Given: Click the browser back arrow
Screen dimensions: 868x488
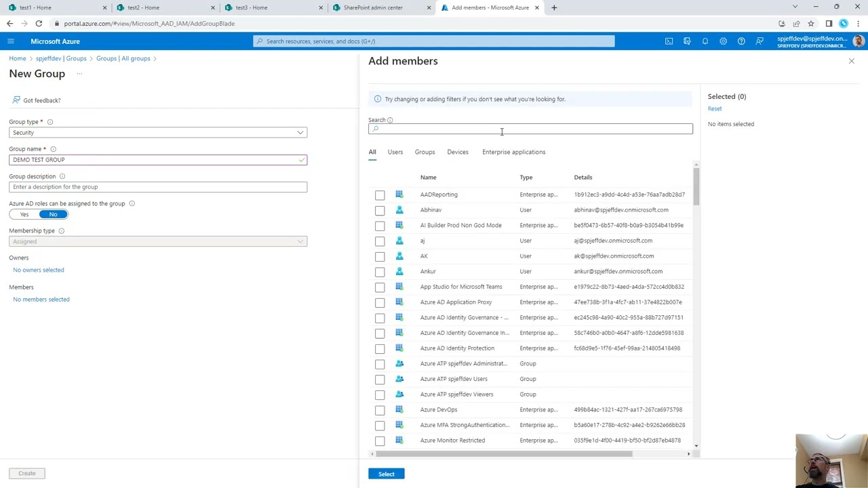Looking at the screenshot, I should pos(9,23).
